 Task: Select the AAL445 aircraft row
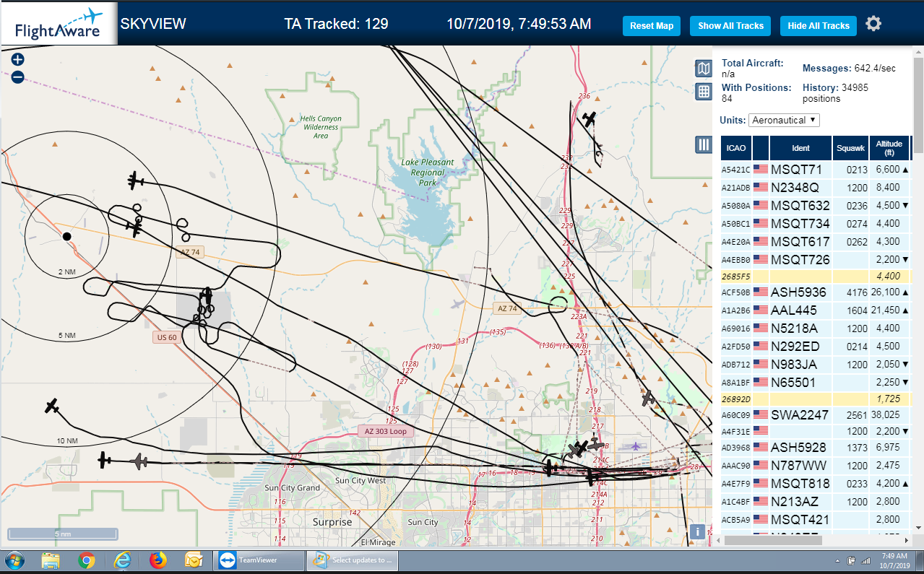816,310
